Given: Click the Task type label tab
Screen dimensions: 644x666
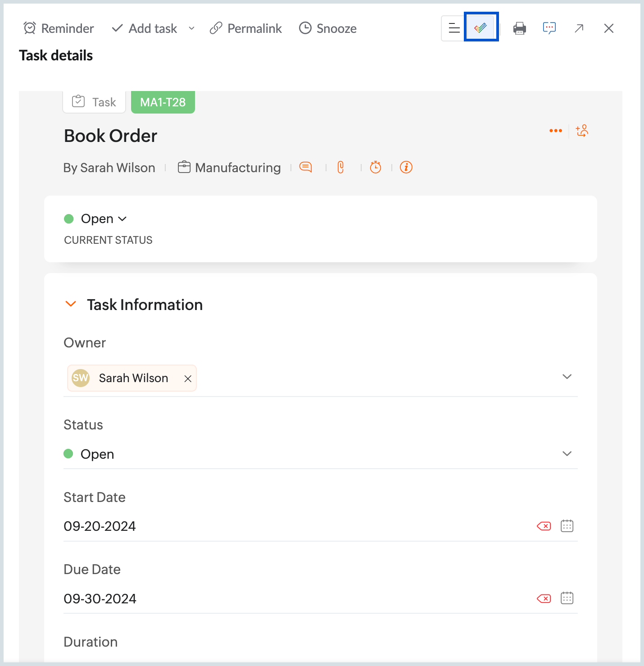Looking at the screenshot, I should coord(94,102).
